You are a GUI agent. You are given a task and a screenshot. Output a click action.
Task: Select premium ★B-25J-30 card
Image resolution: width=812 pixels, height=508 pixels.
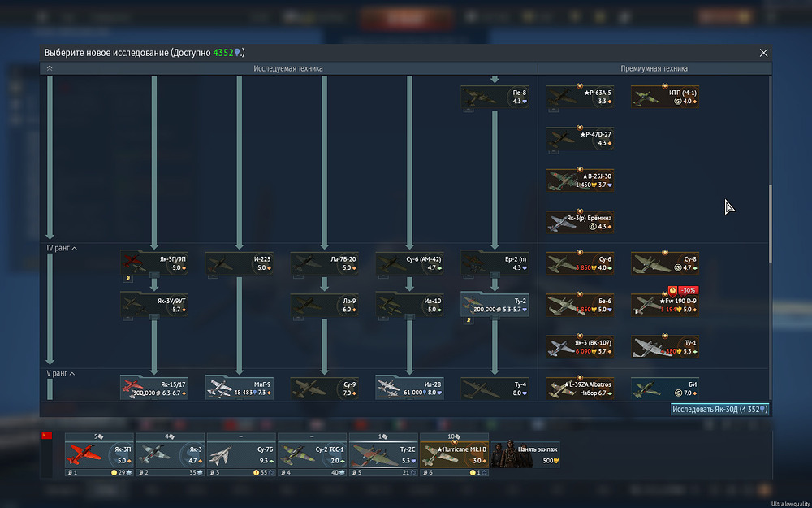tap(580, 180)
